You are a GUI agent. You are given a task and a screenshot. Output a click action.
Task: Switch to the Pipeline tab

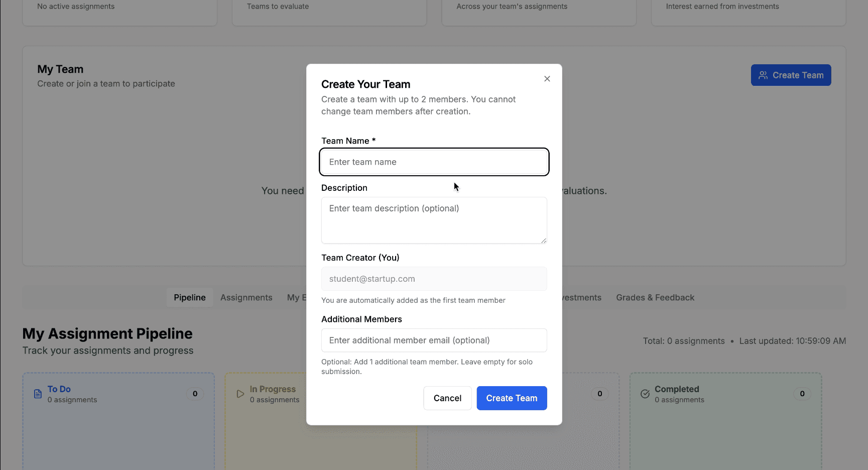pyautogui.click(x=190, y=298)
